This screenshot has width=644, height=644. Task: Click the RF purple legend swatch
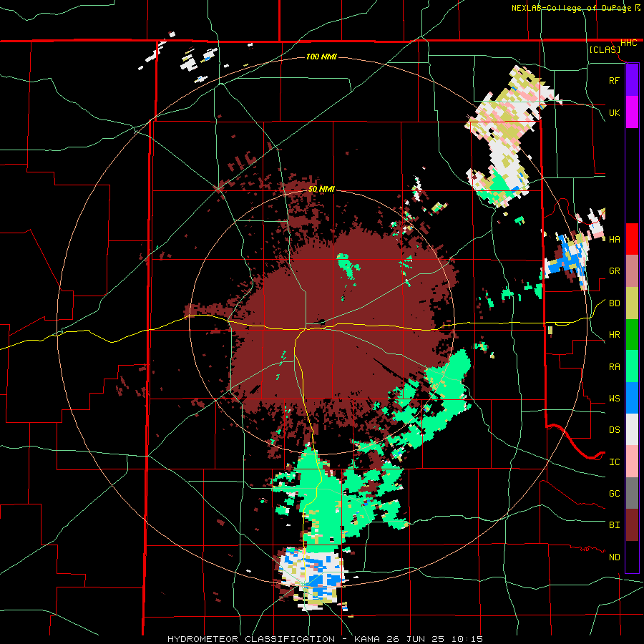tap(632, 80)
